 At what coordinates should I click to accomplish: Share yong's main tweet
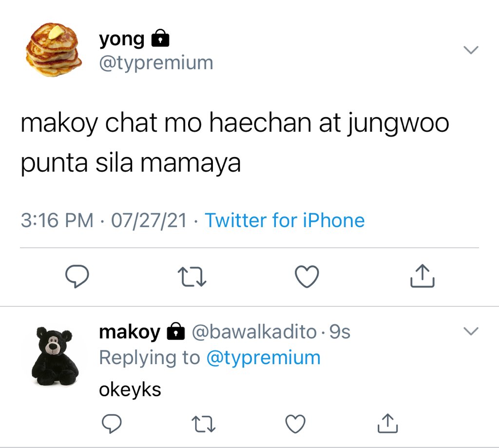pos(422,276)
